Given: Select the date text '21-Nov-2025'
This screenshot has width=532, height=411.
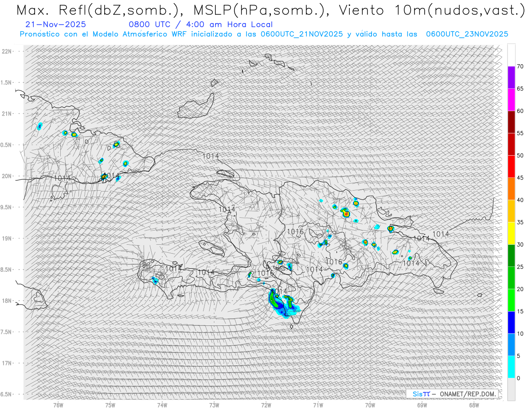Looking at the screenshot, I should click(56, 24).
